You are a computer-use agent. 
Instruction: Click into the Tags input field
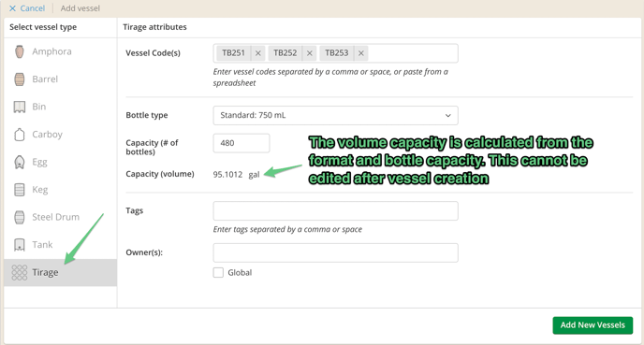click(x=335, y=211)
